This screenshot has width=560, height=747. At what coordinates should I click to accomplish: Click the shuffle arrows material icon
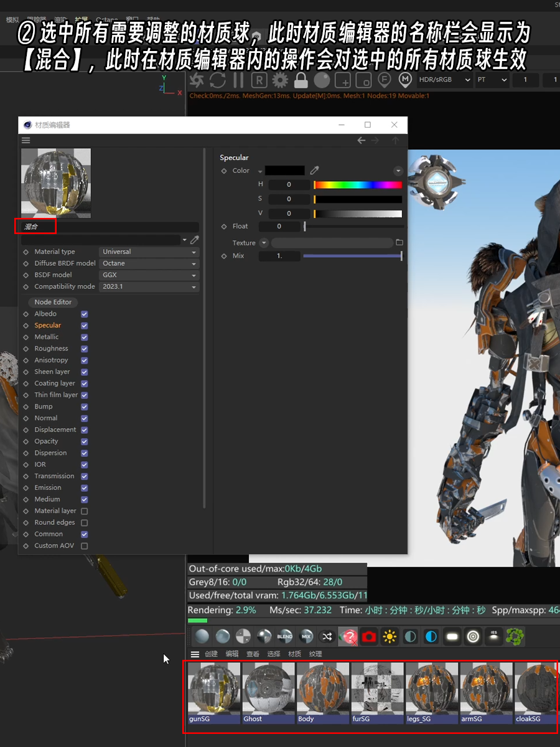(x=327, y=636)
